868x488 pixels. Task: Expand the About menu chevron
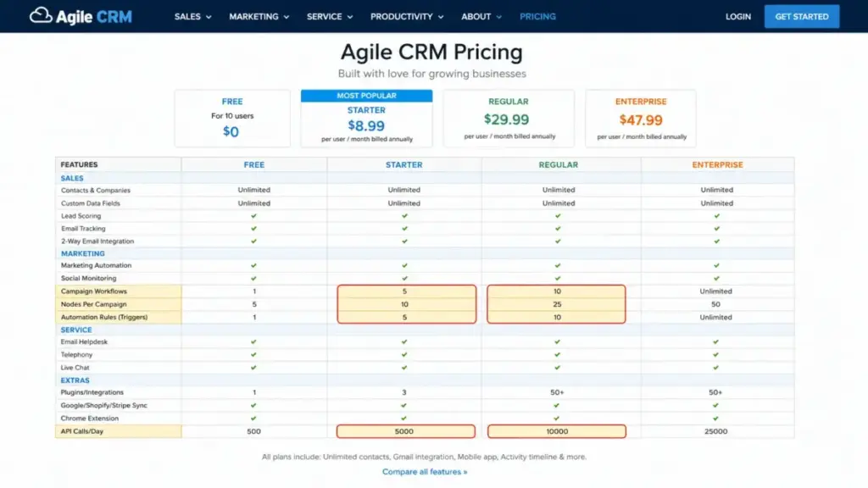pos(498,17)
